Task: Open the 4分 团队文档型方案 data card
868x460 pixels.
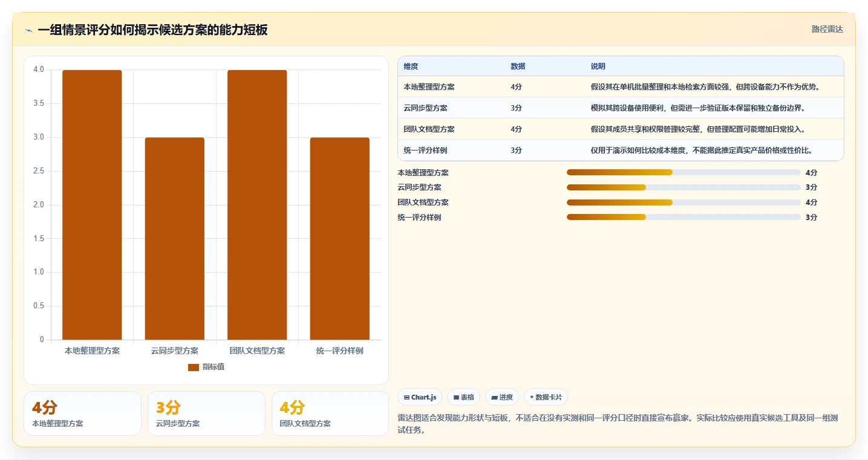Action: tap(330, 413)
